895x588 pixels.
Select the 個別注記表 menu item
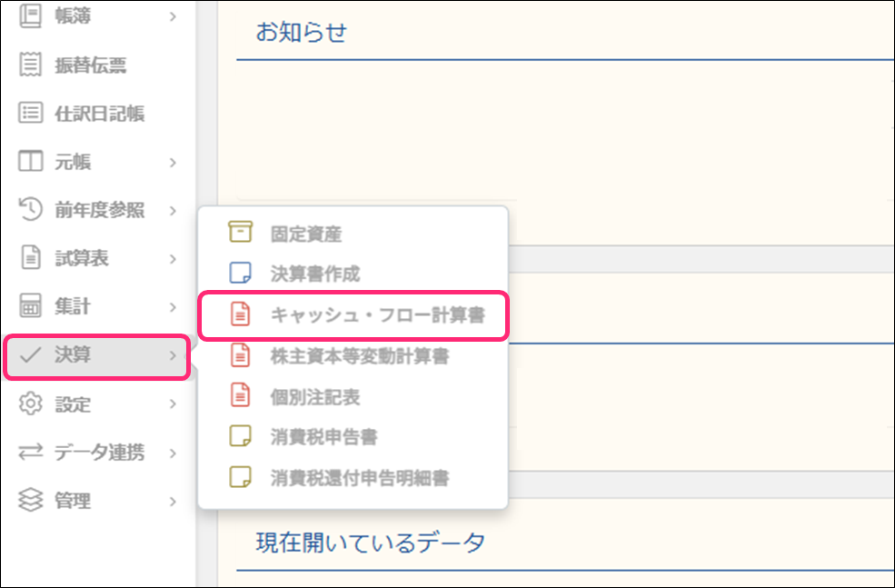click(x=315, y=397)
